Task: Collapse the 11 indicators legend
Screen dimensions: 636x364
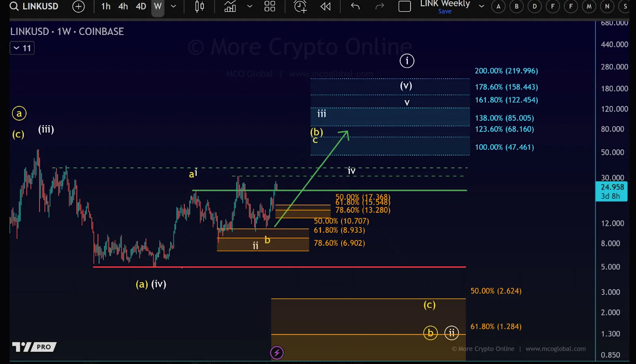Action: point(17,48)
